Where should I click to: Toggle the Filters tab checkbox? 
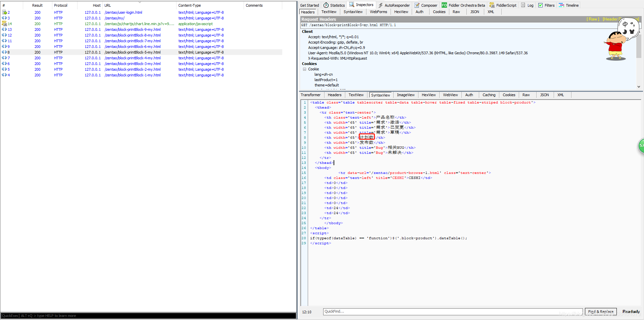pyautogui.click(x=540, y=5)
